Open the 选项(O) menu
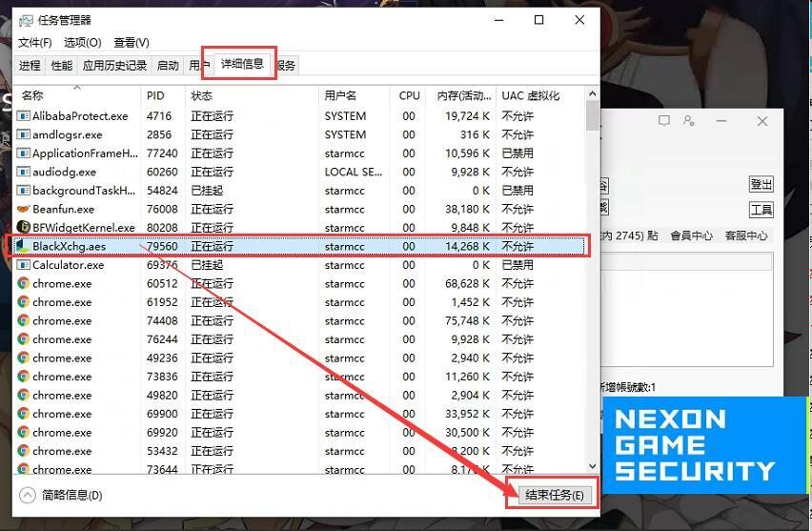Image resolution: width=812 pixels, height=531 pixels. click(82, 42)
